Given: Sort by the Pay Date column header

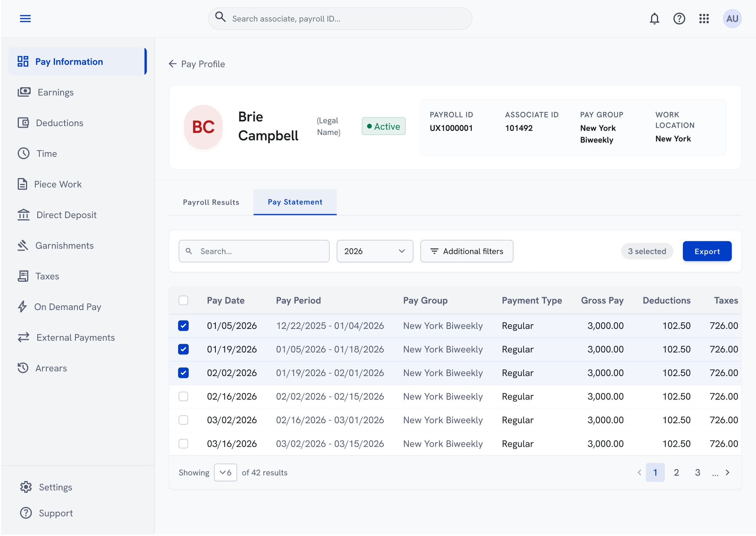Looking at the screenshot, I should click(x=226, y=300).
